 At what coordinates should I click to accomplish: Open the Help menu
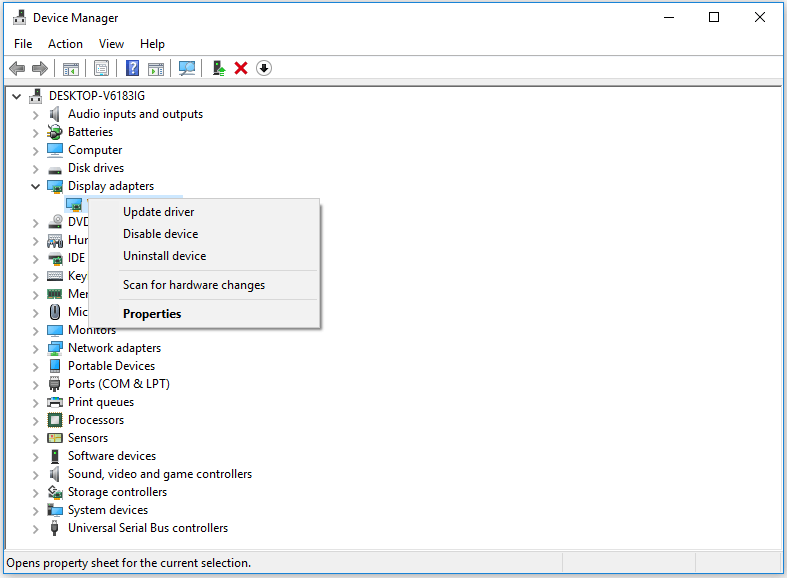152,44
